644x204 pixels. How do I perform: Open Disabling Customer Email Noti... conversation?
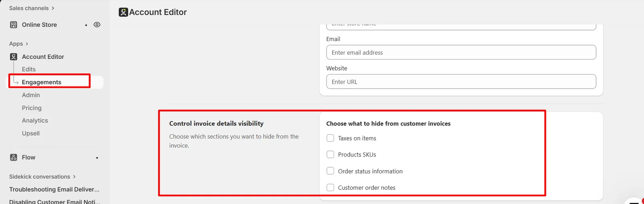[55, 201]
